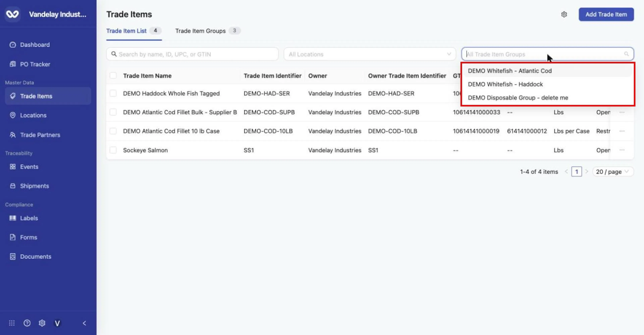
Task: Expand the All Locations dropdown
Action: tap(370, 54)
